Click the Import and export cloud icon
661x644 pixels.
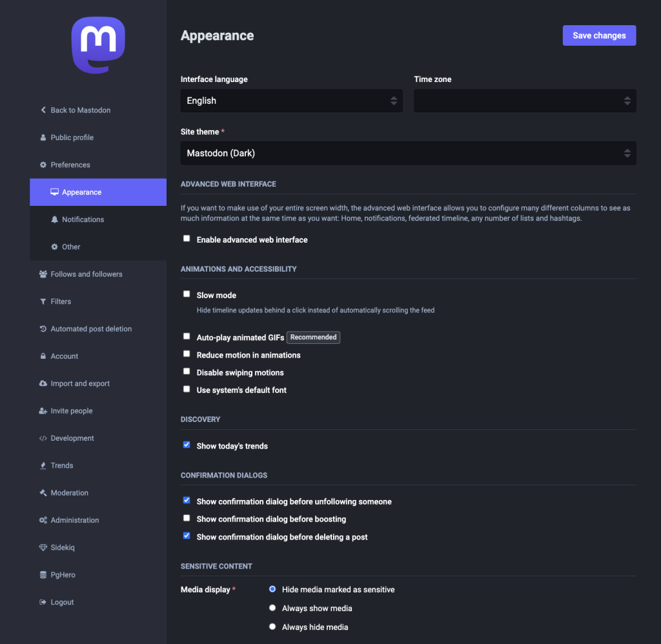click(42, 383)
